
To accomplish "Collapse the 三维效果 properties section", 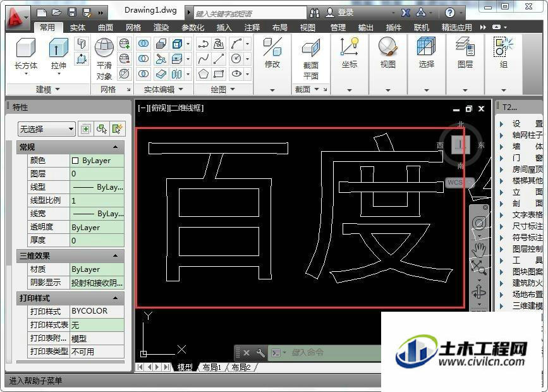I will point(115,256).
